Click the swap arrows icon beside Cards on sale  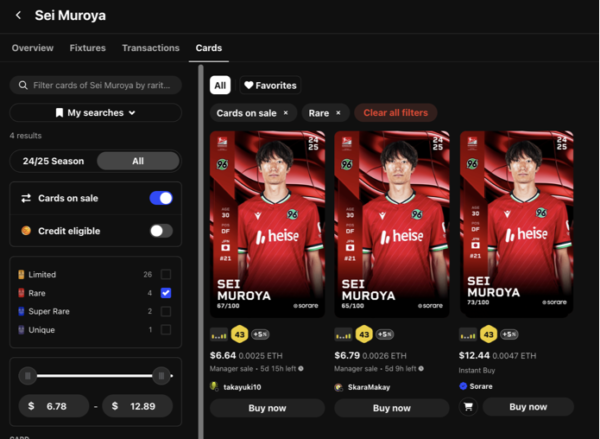pos(26,198)
